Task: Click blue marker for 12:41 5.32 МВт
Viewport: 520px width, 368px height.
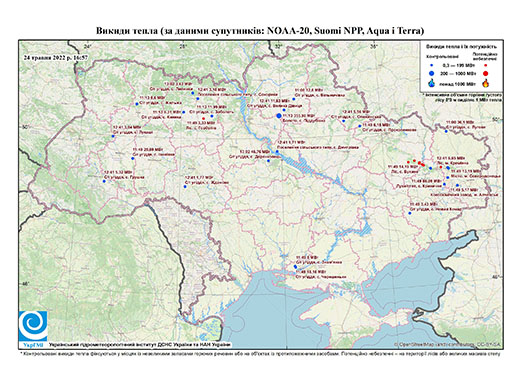Action: coord(104,181)
